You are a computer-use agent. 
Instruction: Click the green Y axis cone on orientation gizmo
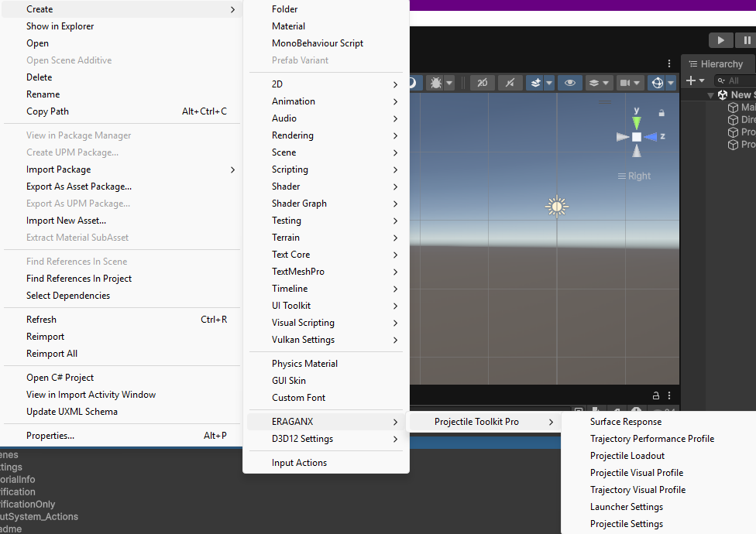(x=637, y=123)
